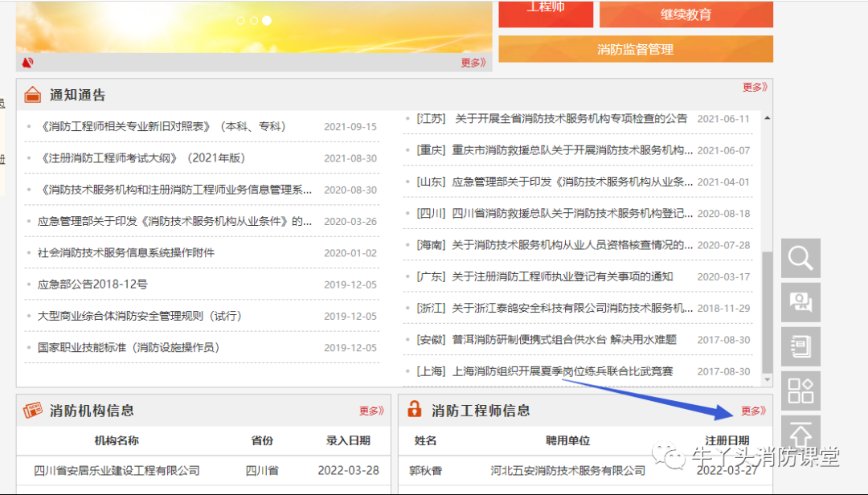The height and width of the screenshot is (495, 868).
Task: Open the online consultation chat icon
Action: pos(800,303)
